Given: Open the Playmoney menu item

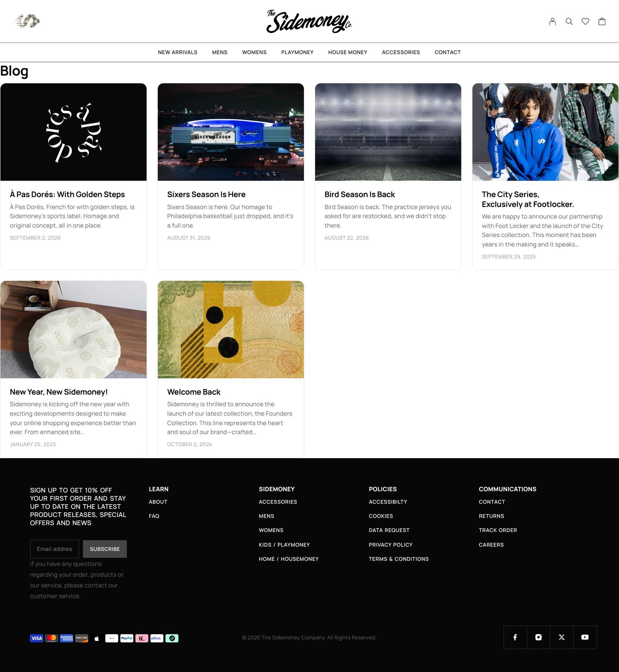Looking at the screenshot, I should 297,52.
